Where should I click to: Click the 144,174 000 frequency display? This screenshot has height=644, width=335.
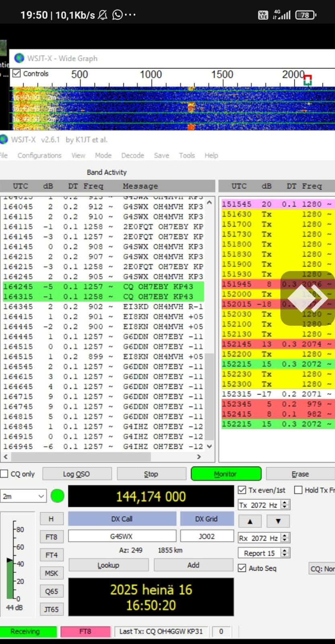(151, 496)
